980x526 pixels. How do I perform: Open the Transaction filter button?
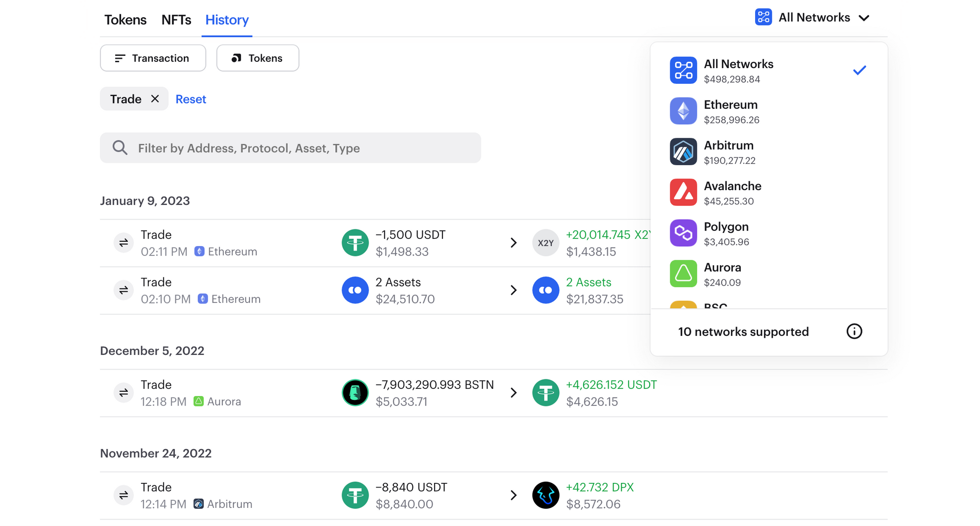coord(153,58)
